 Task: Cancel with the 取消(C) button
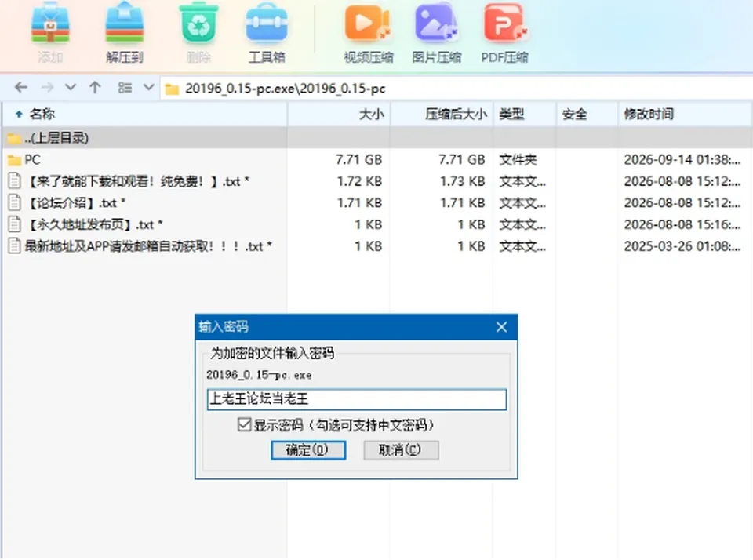coord(401,450)
